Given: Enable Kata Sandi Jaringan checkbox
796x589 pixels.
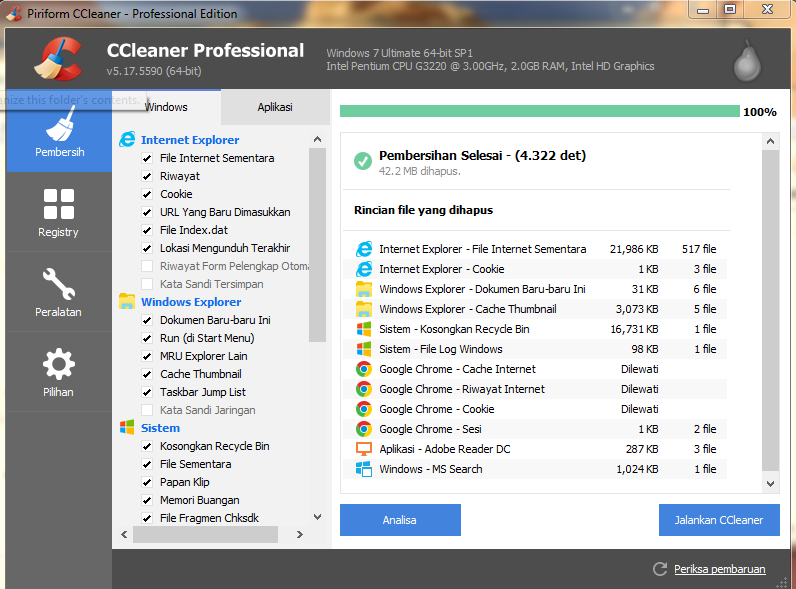Looking at the screenshot, I should coord(147,410).
